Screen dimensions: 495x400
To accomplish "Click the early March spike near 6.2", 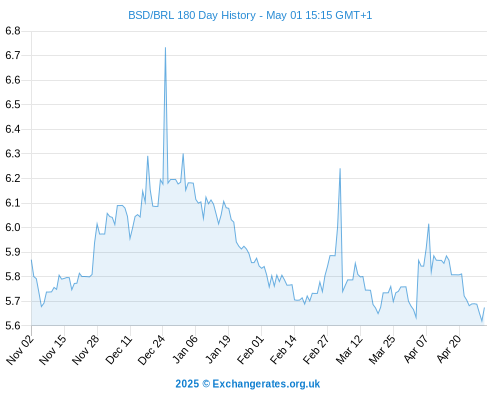I will pos(340,169).
